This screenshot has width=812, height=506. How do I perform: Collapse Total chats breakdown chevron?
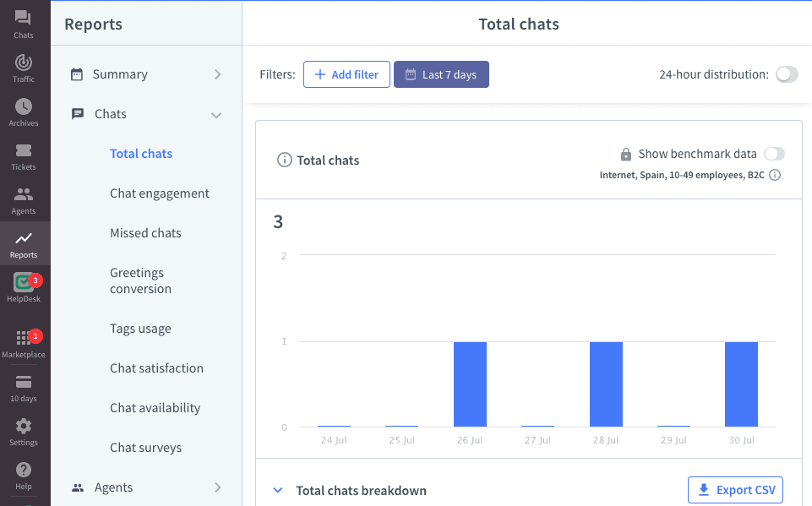(x=278, y=490)
